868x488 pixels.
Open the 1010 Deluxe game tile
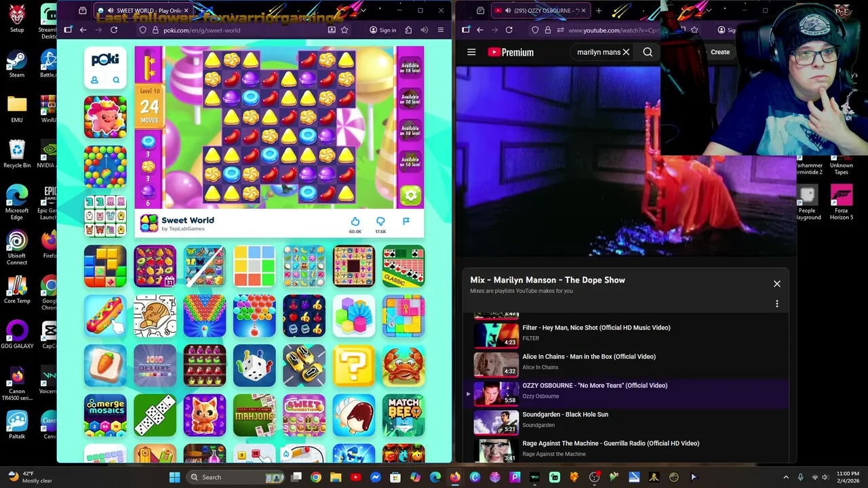point(155,366)
